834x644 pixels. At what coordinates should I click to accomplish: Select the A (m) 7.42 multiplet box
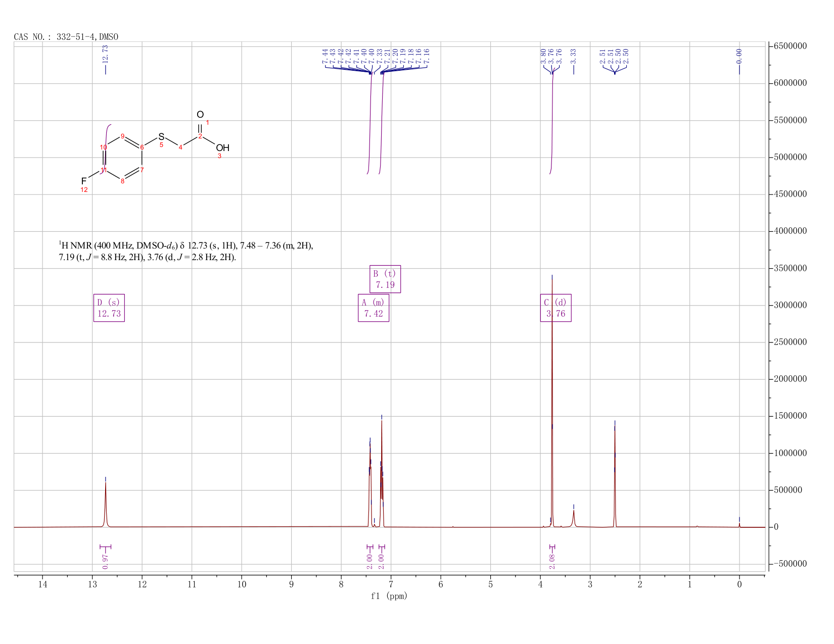tap(374, 308)
